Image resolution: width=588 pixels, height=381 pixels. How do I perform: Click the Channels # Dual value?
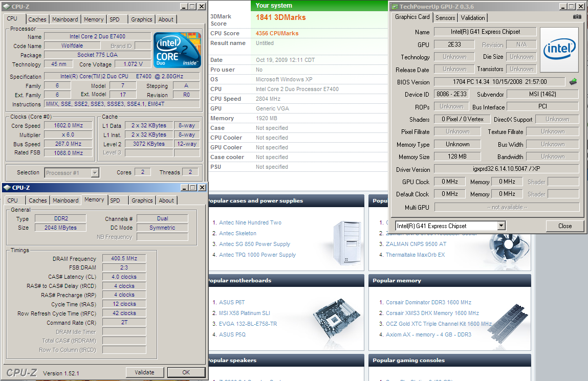coord(162,218)
